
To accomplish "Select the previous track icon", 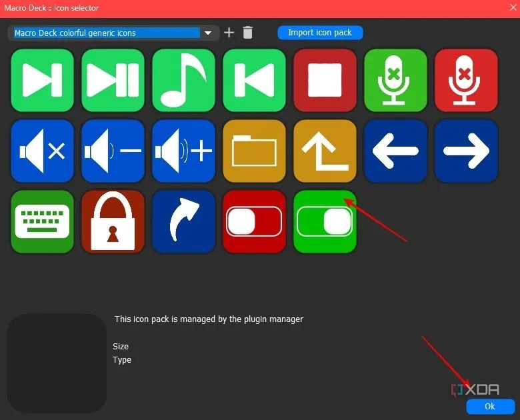I will pos(254,80).
